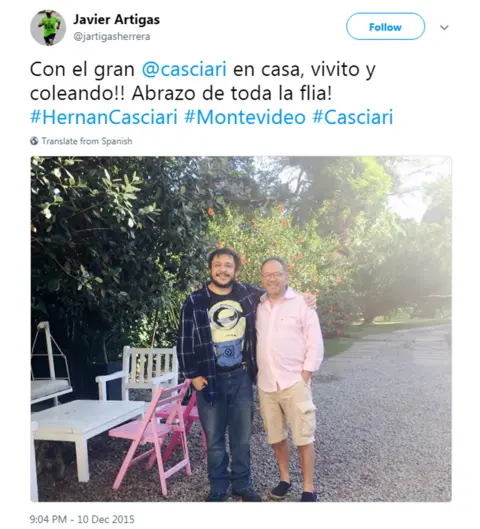Viewport: 480px width, 529px height.
Task: Click the pink folding chair in photo
Action: point(153,438)
